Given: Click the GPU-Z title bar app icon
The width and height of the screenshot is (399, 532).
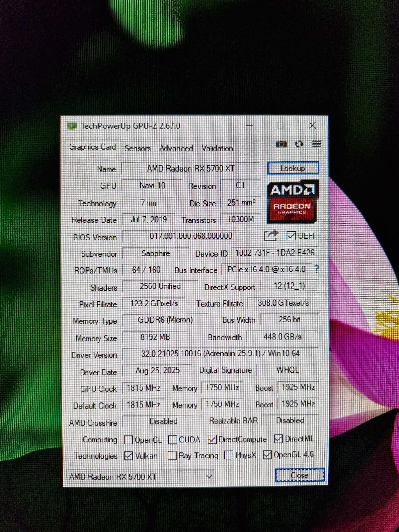Looking at the screenshot, I should (72, 126).
